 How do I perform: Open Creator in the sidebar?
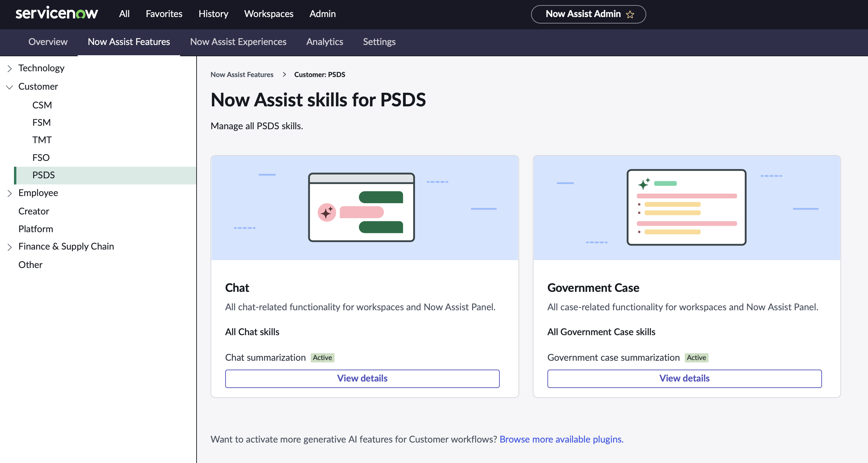[34, 211]
